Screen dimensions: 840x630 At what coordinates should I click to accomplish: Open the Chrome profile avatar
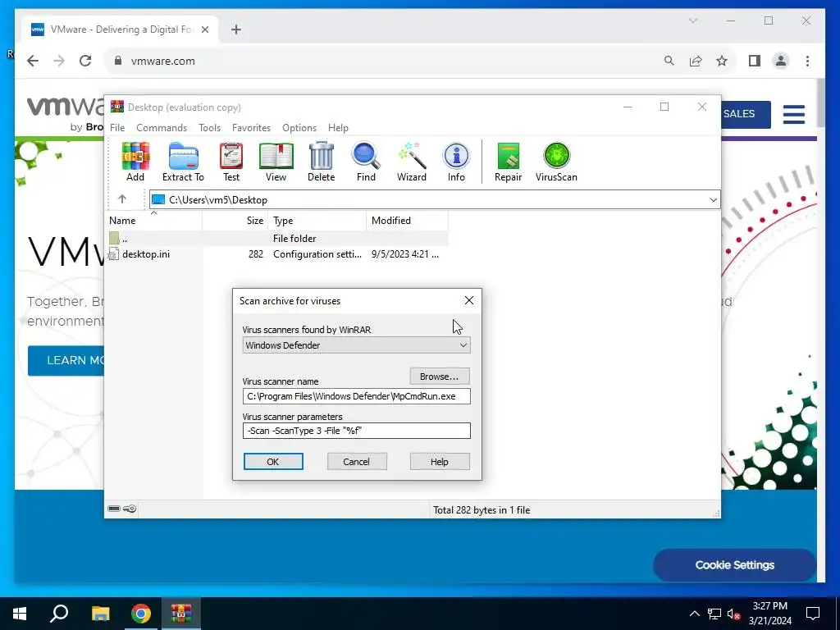[x=781, y=61]
